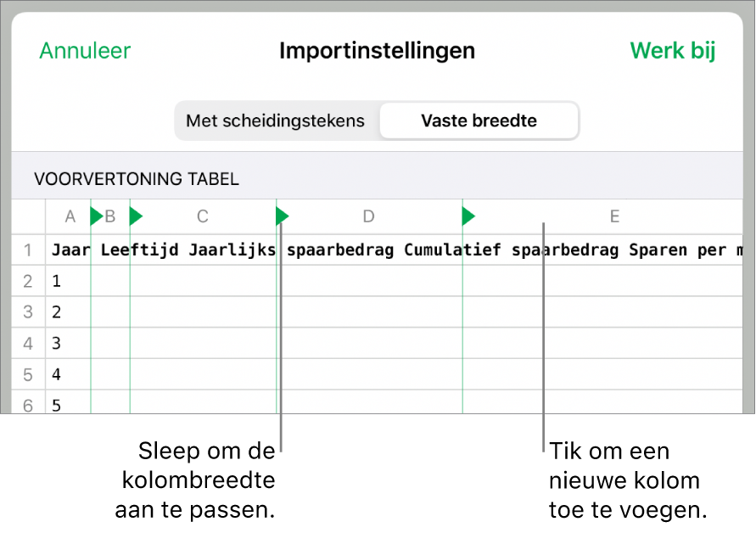Click column header E
Image resolution: width=756 pixels, height=533 pixels.
pyautogui.click(x=614, y=216)
